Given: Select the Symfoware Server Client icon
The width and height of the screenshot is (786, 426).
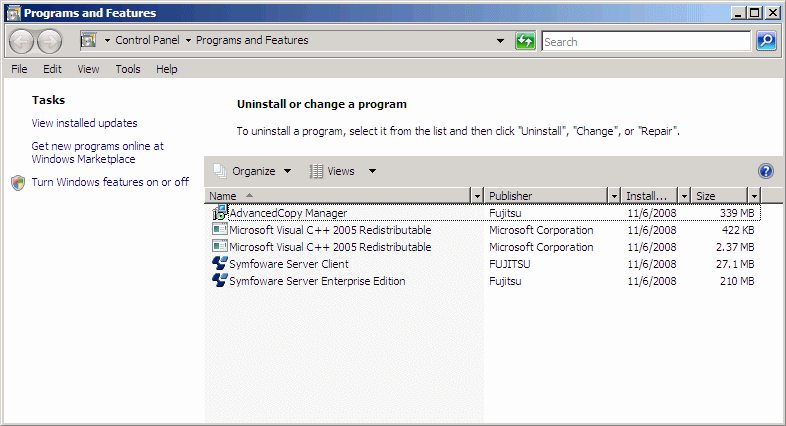Looking at the screenshot, I should point(220,264).
